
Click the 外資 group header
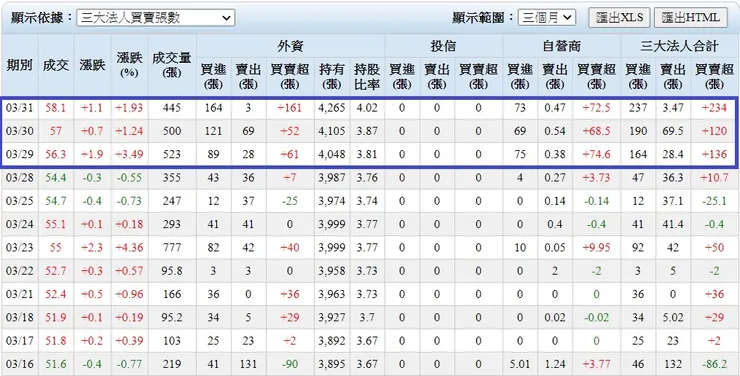click(x=290, y=46)
